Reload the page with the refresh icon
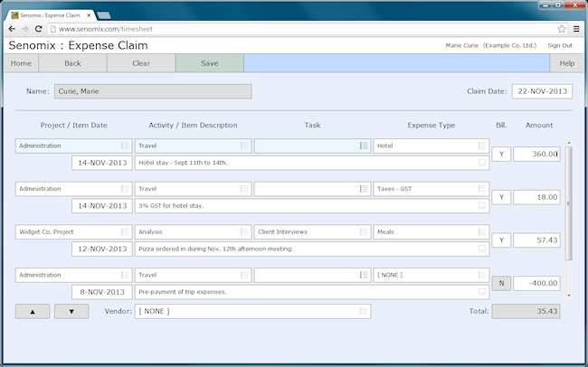Viewport: 588px width, 367px height. pos(38,29)
